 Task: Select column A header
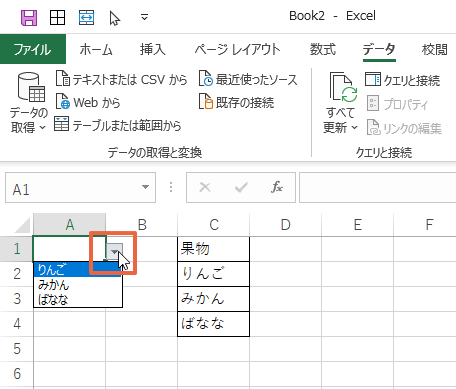[x=70, y=225]
